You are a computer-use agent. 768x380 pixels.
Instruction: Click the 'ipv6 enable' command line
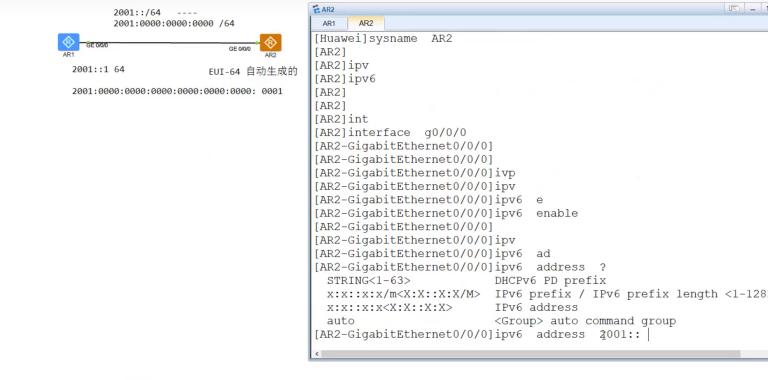[446, 214]
